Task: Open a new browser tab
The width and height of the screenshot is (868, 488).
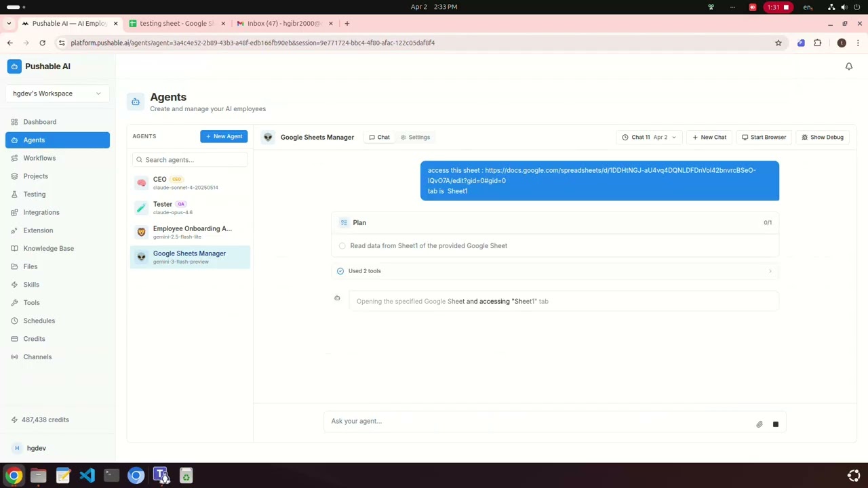Action: pos(347,23)
